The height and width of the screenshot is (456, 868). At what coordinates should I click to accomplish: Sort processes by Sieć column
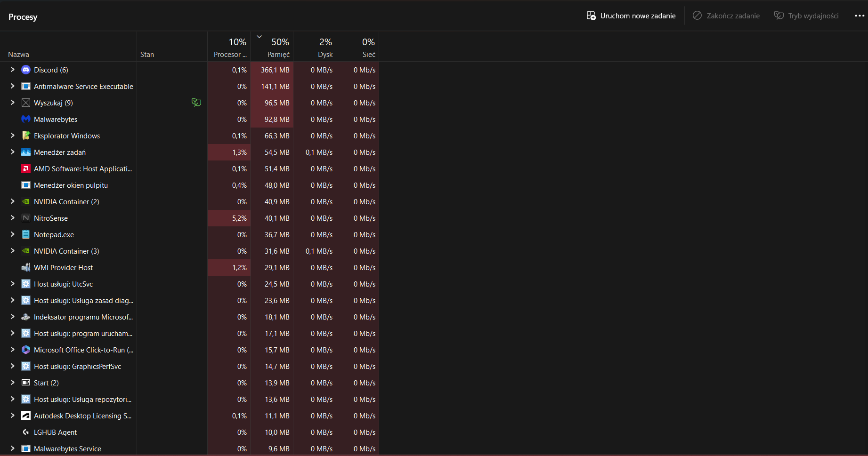click(x=357, y=47)
